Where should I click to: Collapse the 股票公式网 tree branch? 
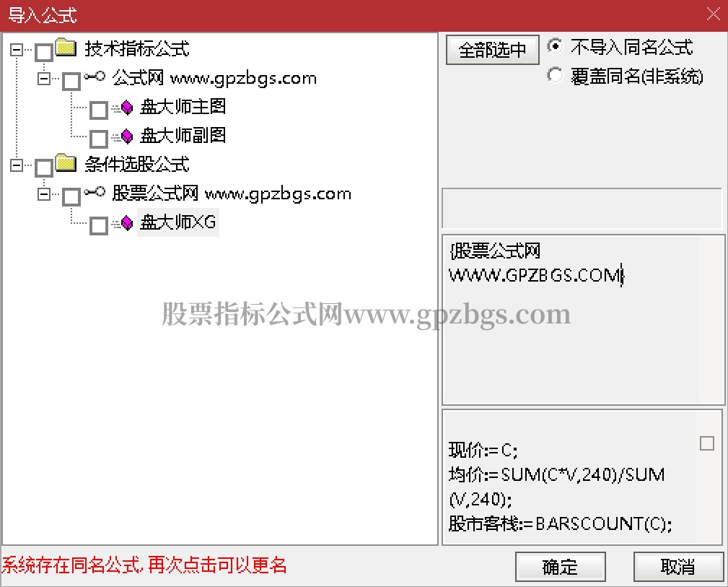coord(44,194)
